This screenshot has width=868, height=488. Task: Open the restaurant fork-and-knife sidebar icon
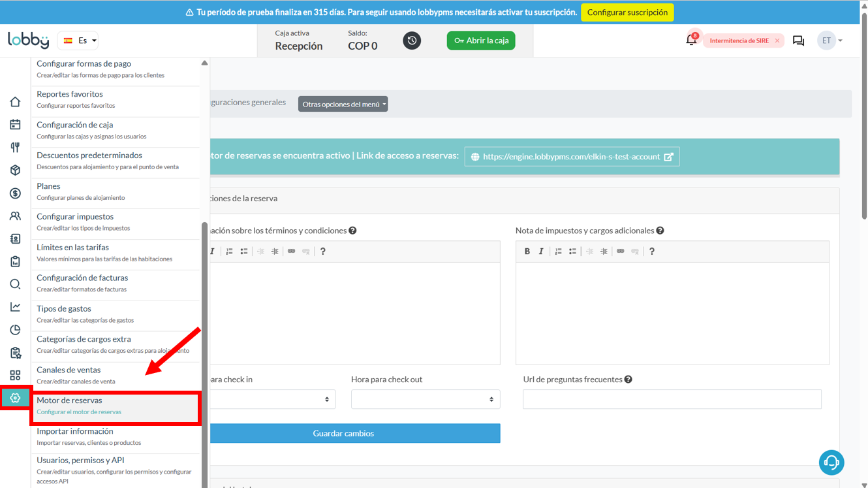15,148
